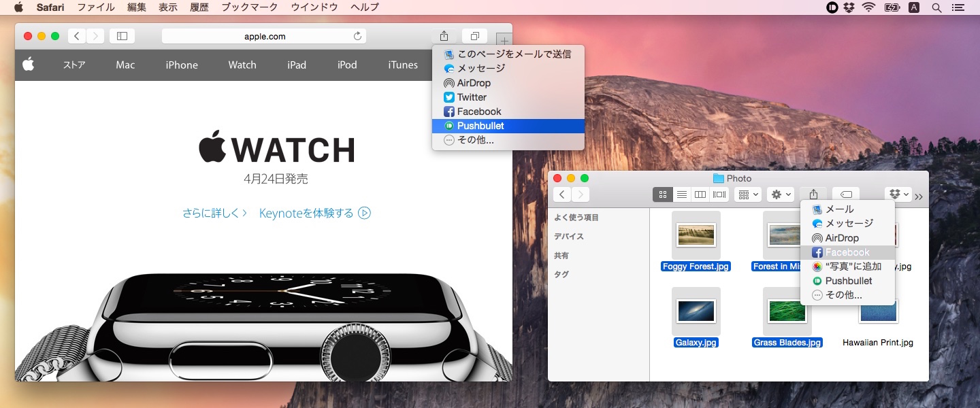Choose Facebook in Finder share menu
This screenshot has height=408, width=980.
[847, 252]
